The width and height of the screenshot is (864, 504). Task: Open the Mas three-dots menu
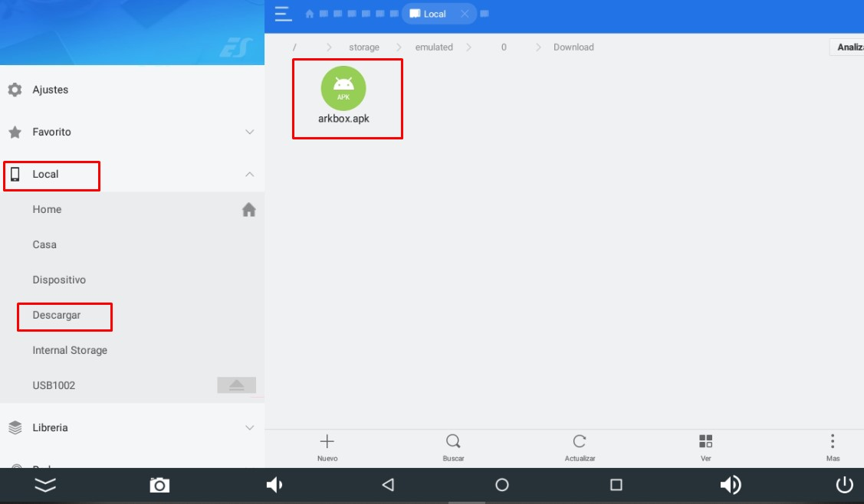pos(833,442)
